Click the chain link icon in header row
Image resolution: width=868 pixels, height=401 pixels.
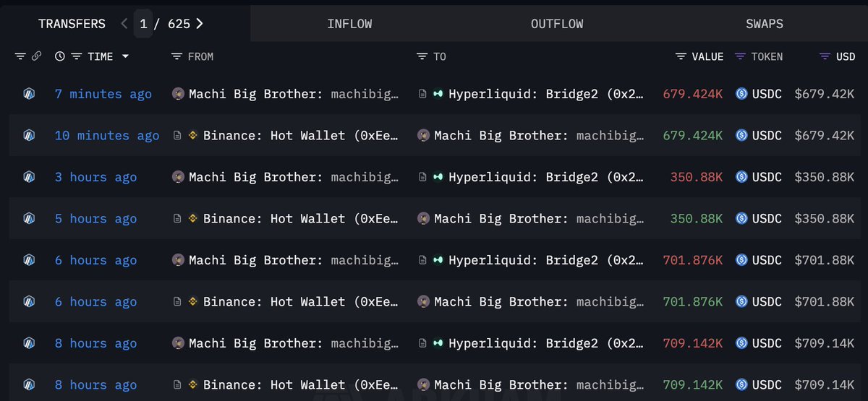pyautogui.click(x=36, y=56)
